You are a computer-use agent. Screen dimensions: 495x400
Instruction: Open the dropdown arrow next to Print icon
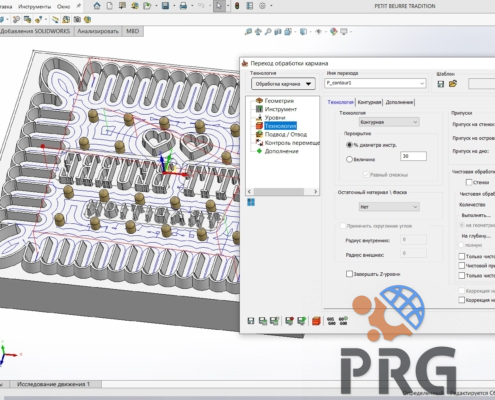(x=192, y=6)
